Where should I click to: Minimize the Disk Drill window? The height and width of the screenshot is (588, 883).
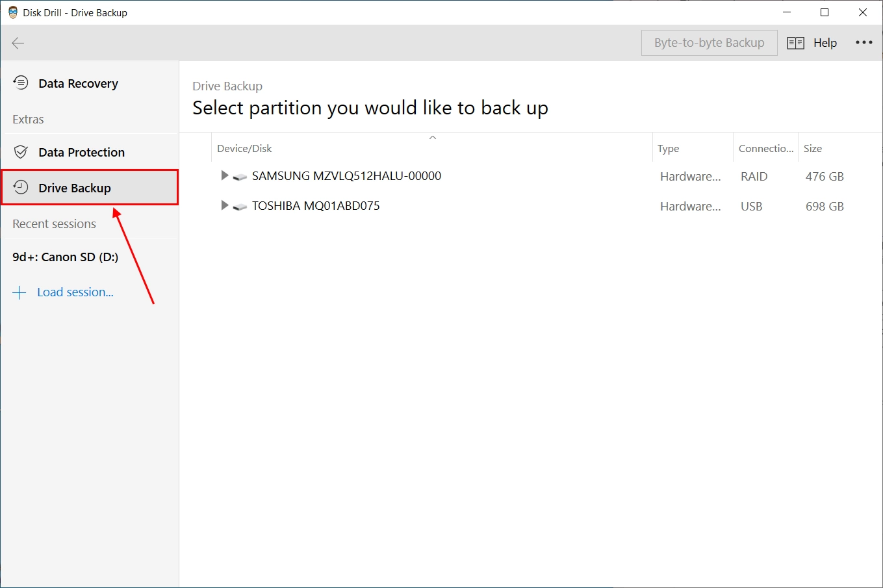[x=787, y=12]
